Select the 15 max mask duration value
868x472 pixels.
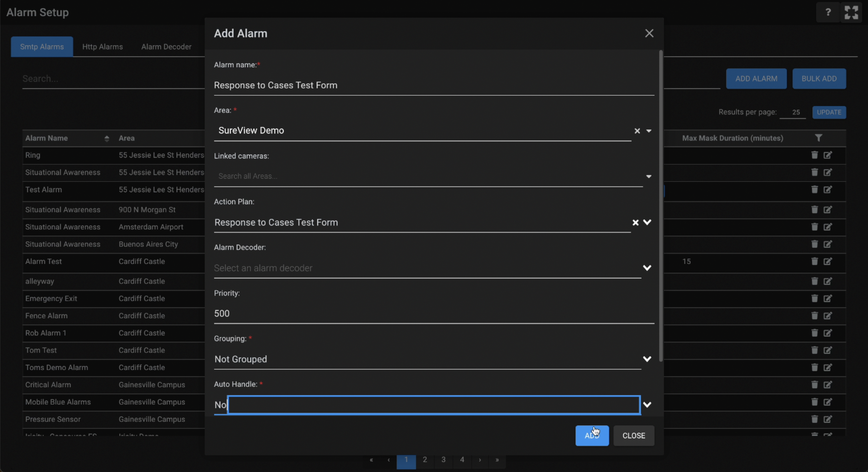pos(686,262)
